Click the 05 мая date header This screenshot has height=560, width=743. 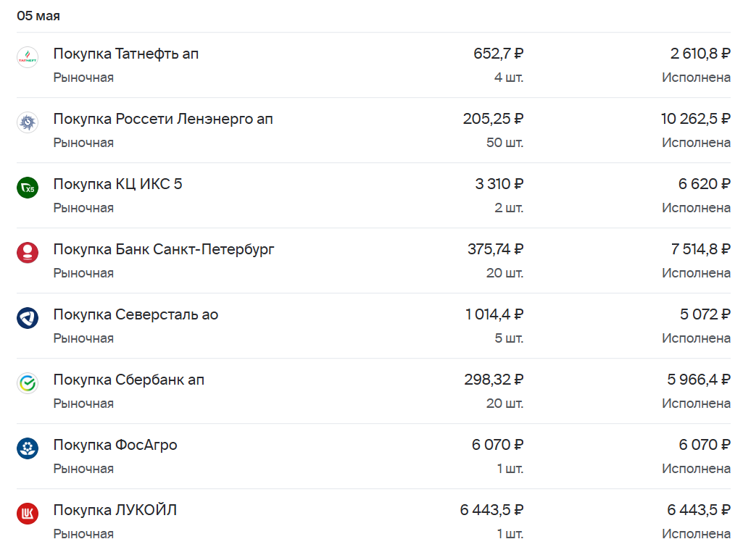38,16
